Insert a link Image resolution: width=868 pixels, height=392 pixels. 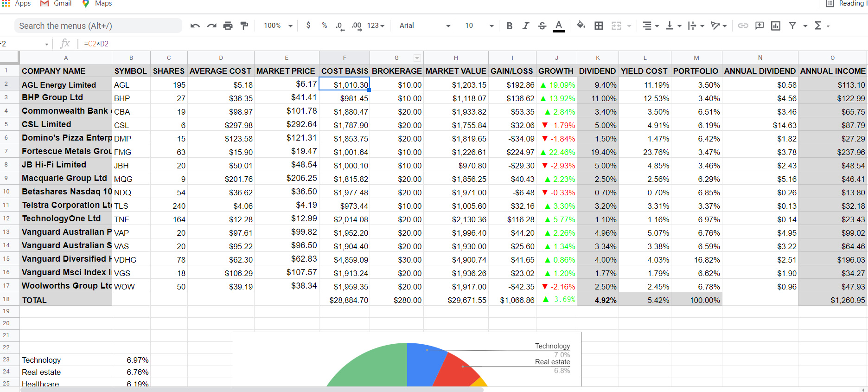coord(743,26)
